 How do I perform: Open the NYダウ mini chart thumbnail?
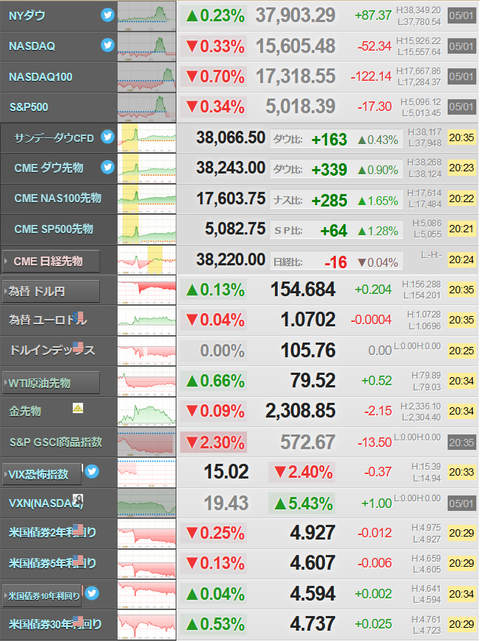pos(147,16)
